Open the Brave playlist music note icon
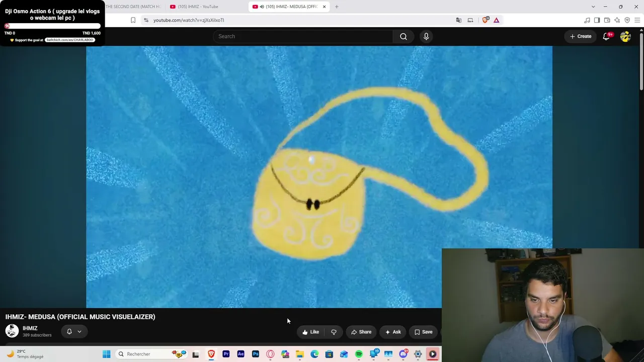The height and width of the screenshot is (362, 644). pyautogui.click(x=587, y=20)
